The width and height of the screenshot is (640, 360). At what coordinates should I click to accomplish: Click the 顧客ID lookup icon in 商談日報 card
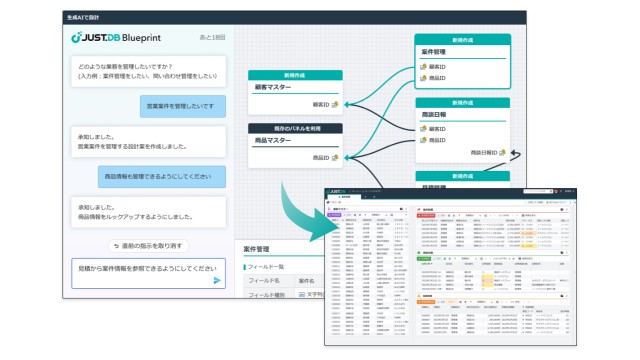point(423,129)
